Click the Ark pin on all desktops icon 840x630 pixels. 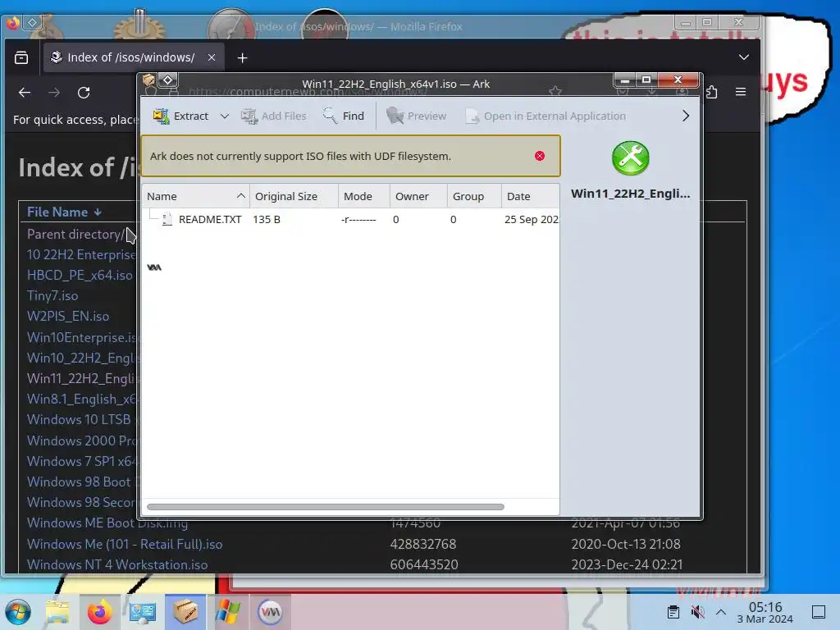click(167, 80)
